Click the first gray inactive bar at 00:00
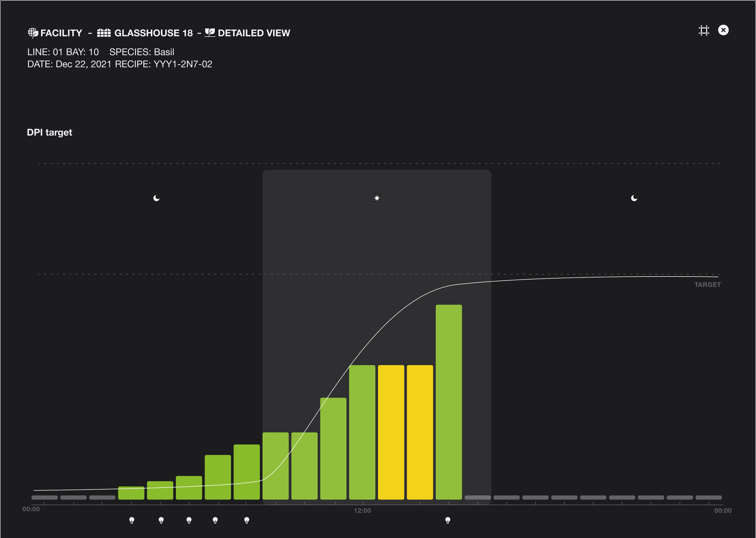The image size is (756, 538). pos(44,497)
